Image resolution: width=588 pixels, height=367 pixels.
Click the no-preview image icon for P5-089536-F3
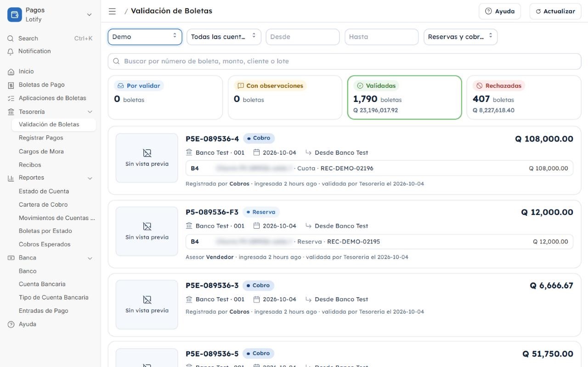(147, 226)
